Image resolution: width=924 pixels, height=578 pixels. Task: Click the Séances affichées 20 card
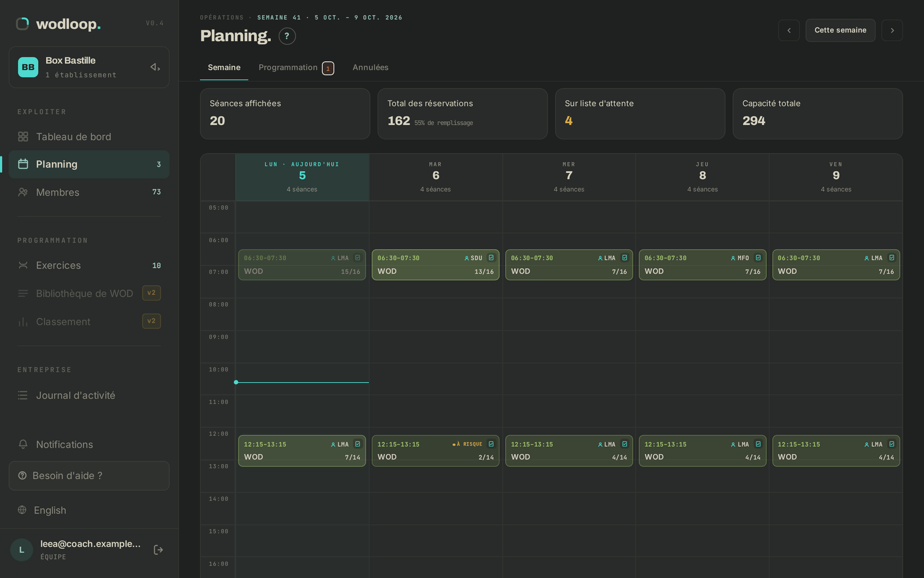pyautogui.click(x=285, y=114)
